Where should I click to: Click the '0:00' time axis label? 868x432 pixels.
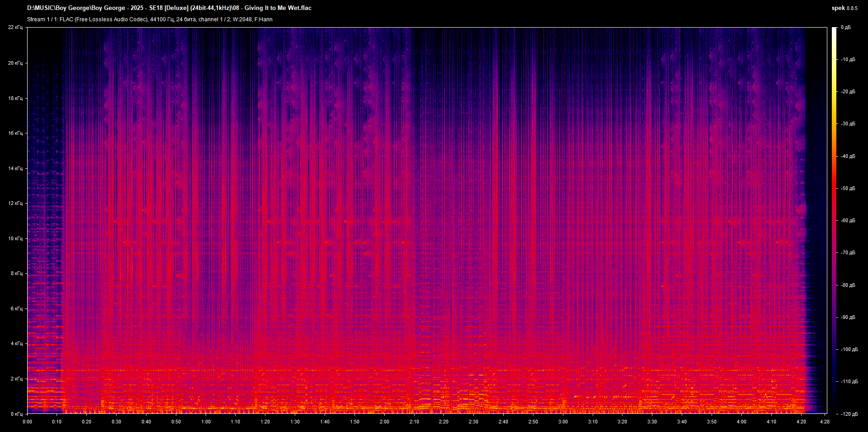[x=27, y=422]
